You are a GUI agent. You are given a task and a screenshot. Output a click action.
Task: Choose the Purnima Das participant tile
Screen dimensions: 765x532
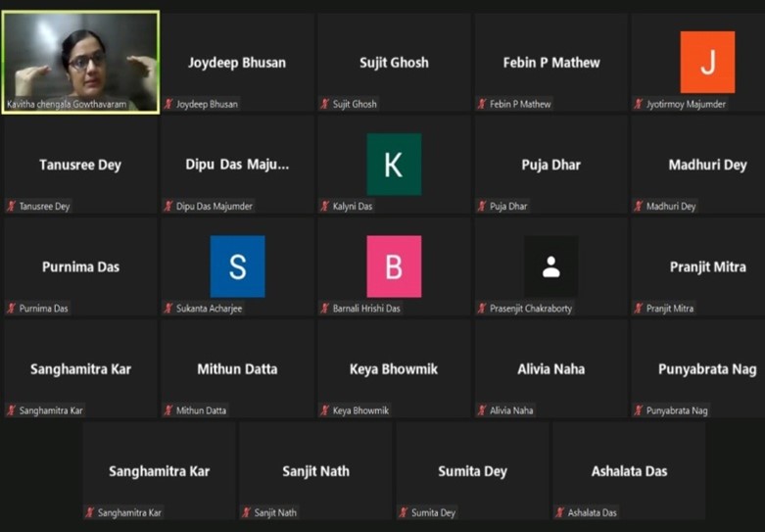[x=80, y=266]
